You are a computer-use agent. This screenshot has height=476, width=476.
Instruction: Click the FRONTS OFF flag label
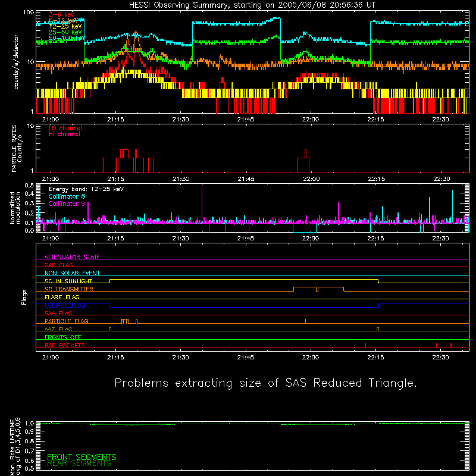(x=63, y=337)
